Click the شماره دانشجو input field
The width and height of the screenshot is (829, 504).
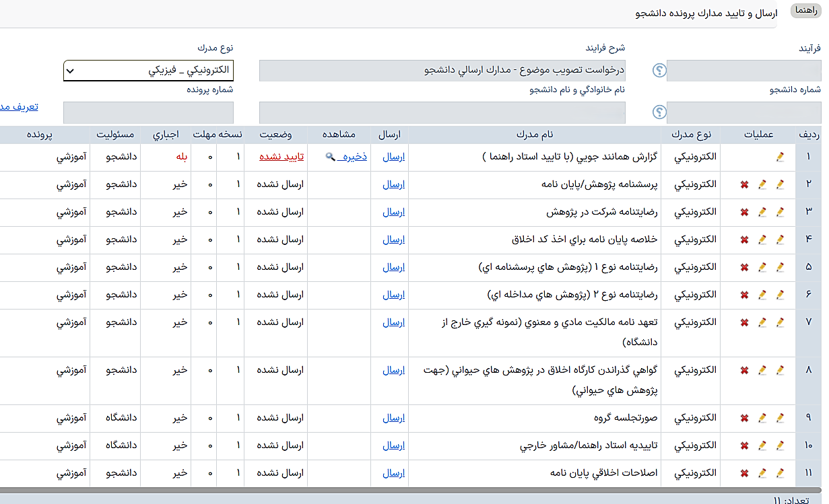(x=744, y=112)
